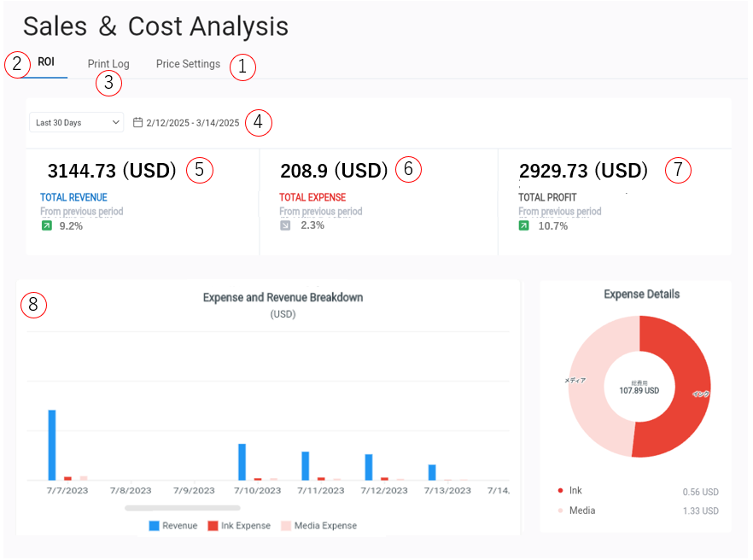753x560 pixels.
Task: Click the green up-arrow under Total Profit
Action: click(524, 226)
